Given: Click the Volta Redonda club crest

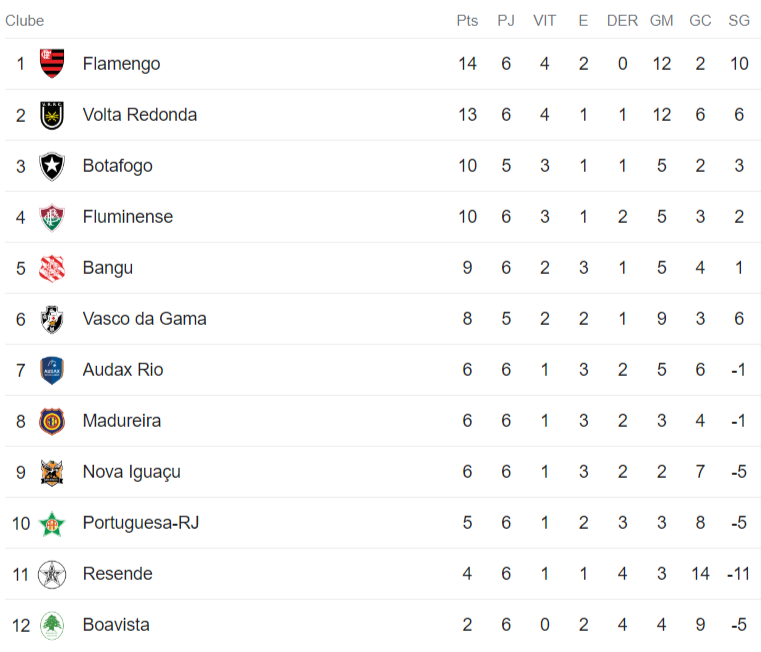Looking at the screenshot, I should [x=52, y=115].
